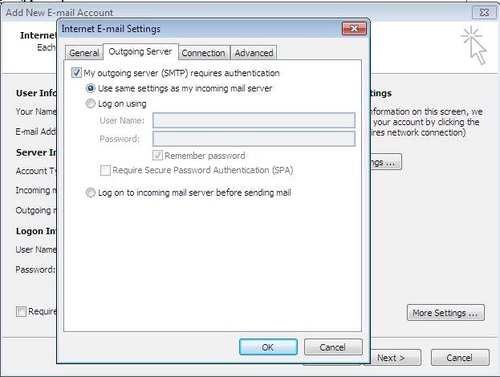This screenshot has height=377, width=500.
Task: Close the Internet E-mail Settings dialog
Action: pos(354,29)
